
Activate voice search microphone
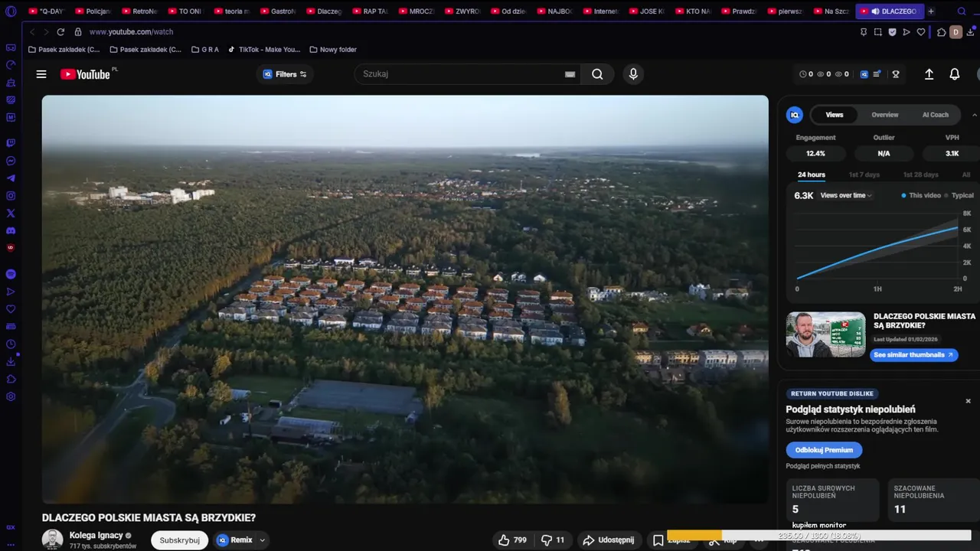632,74
